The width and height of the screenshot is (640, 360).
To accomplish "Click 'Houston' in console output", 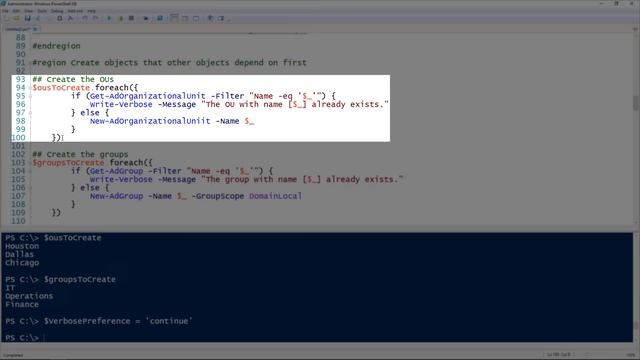I will tap(22, 246).
